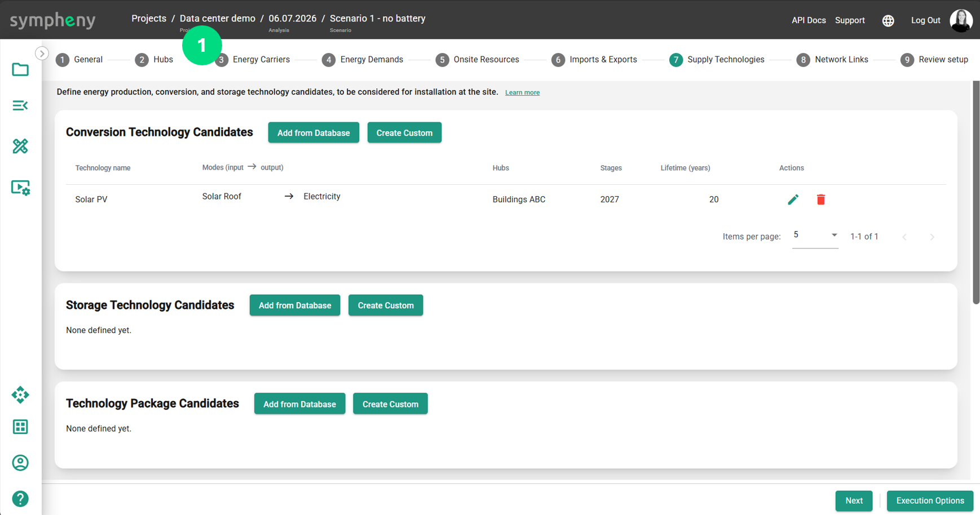
Task: Open the user account icon in sidebar
Action: [20, 463]
